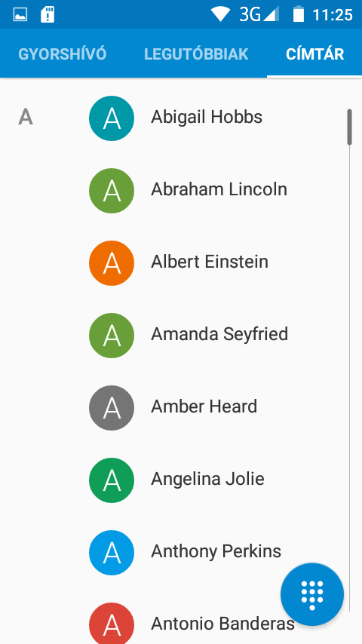Tap the SD card notification icon
Image resolution: width=362 pixels, height=644 pixels.
[48, 15]
